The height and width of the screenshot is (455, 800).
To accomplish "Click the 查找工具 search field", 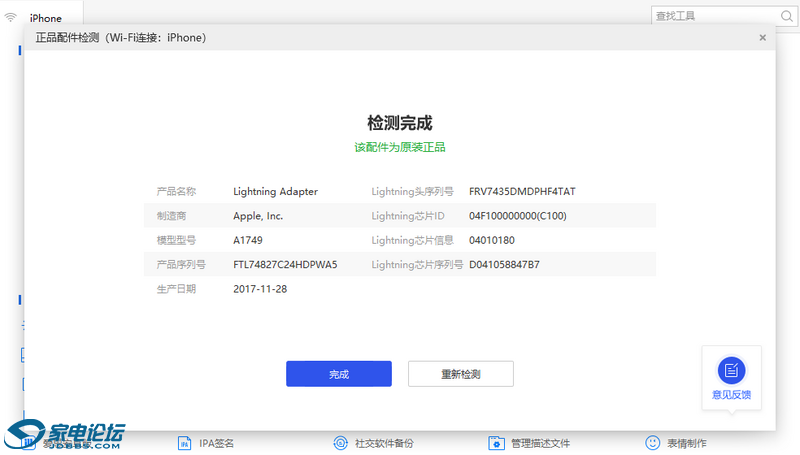I will (x=710, y=16).
